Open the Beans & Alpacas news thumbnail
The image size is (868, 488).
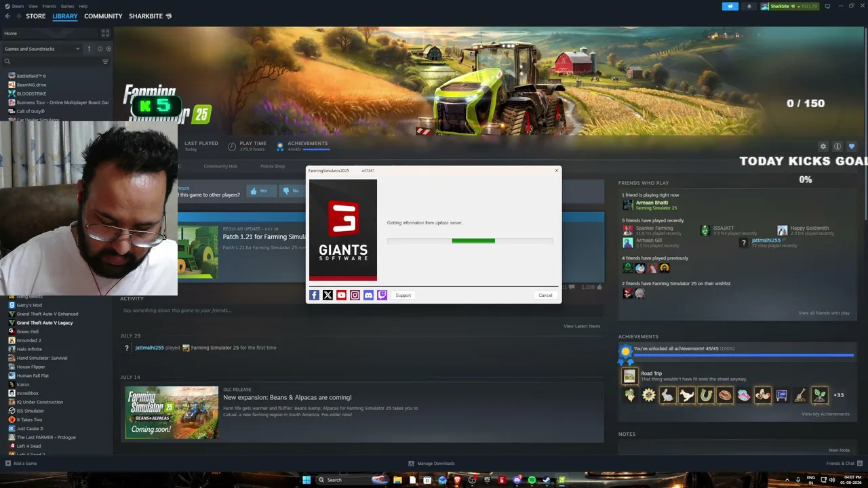coord(172,412)
